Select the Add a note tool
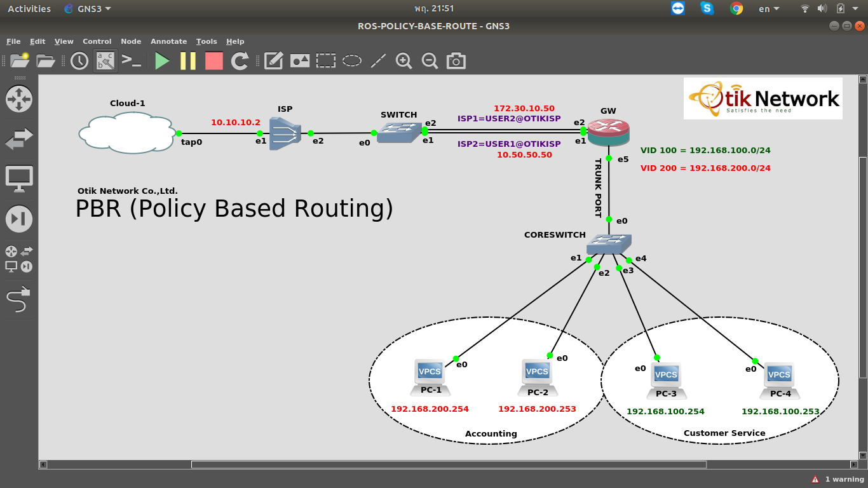868x488 pixels. point(273,61)
